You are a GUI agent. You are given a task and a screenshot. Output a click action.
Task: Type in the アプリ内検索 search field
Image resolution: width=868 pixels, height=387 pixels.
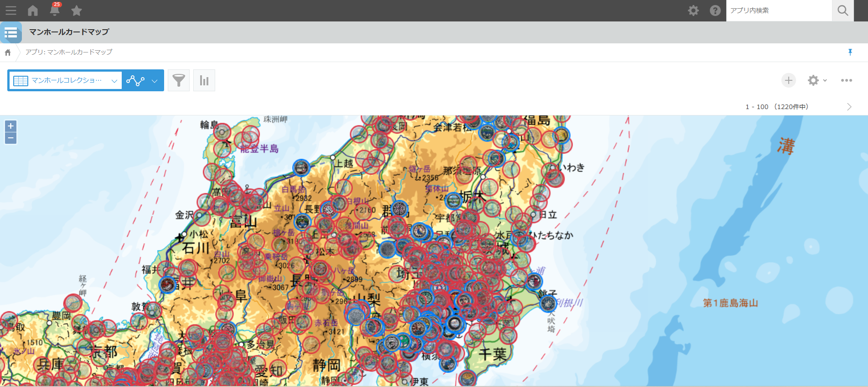click(x=778, y=10)
